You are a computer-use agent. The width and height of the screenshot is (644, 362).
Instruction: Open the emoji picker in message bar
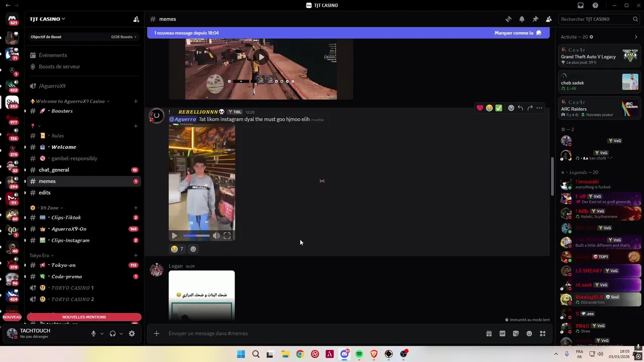coord(529,333)
